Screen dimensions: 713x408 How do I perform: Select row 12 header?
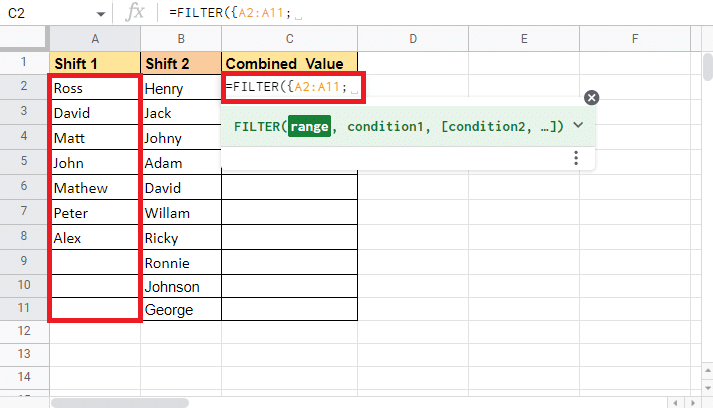pos(24,331)
